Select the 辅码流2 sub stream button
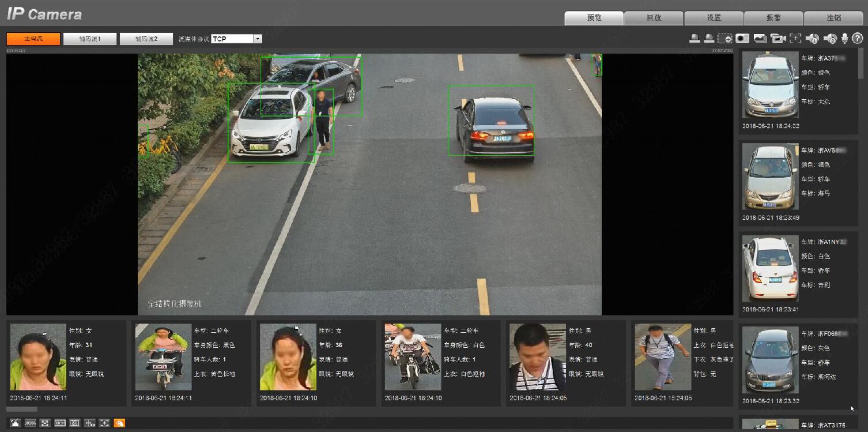Screen dimensions: 868x432 (146, 39)
